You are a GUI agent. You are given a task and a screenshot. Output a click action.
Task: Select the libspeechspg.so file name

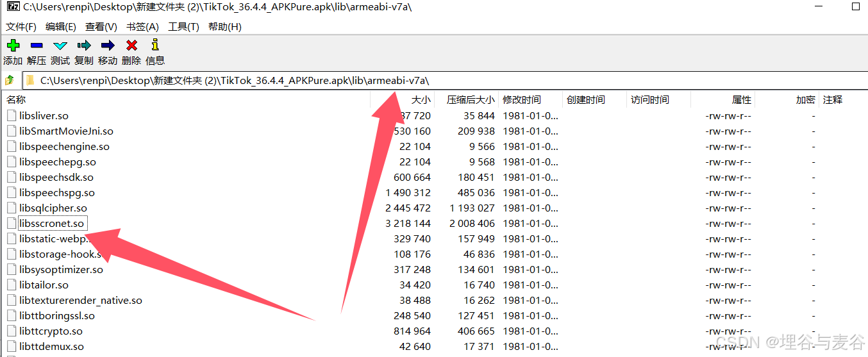click(57, 193)
